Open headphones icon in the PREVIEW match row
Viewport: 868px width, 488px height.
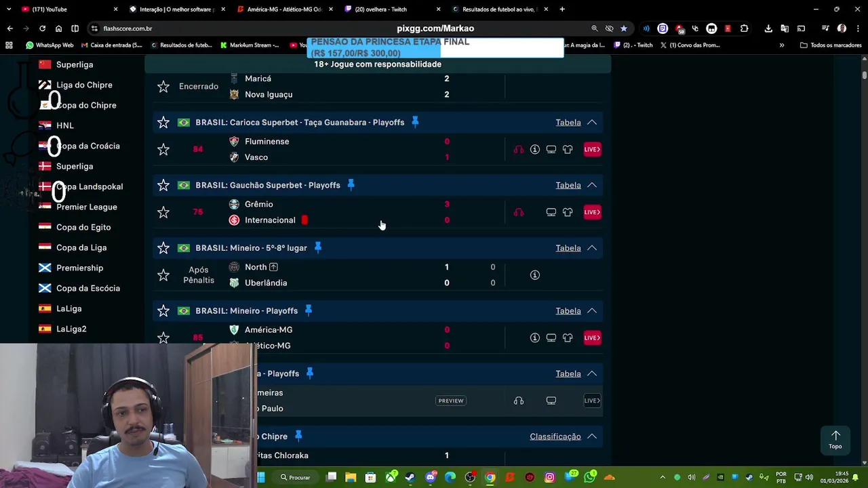[x=519, y=401]
